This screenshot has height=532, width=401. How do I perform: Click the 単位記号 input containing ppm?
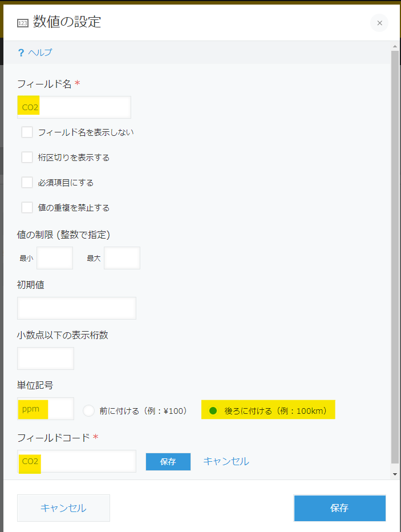46,409
